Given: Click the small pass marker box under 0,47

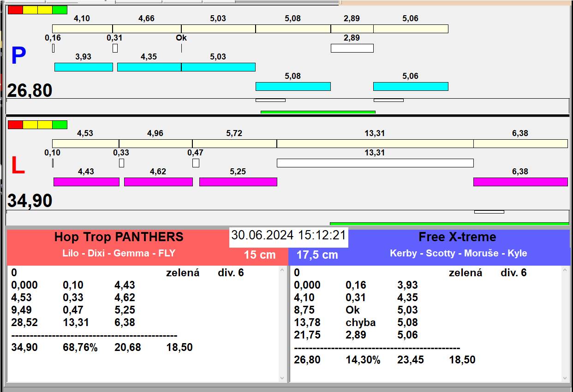Looking at the screenshot, I should click(x=196, y=163).
